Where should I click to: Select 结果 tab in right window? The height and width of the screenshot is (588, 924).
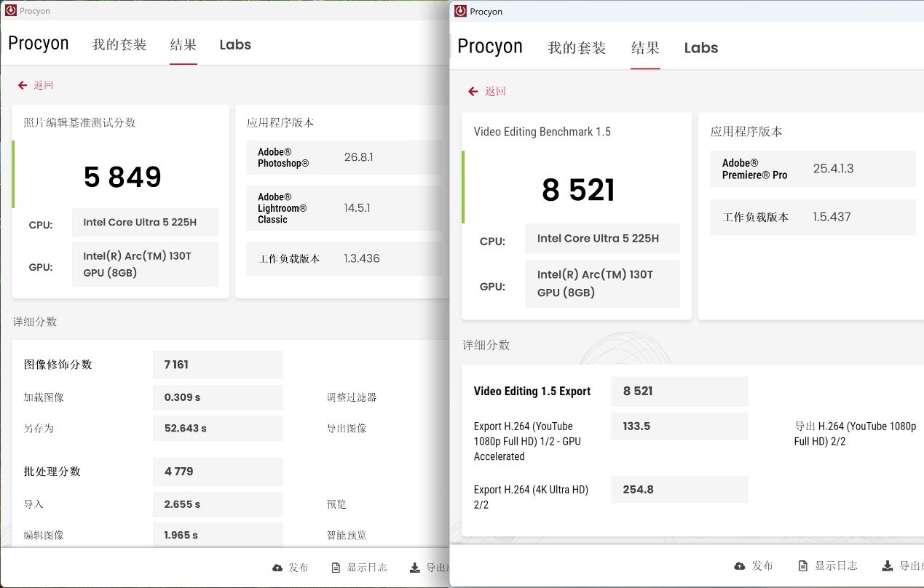645,48
